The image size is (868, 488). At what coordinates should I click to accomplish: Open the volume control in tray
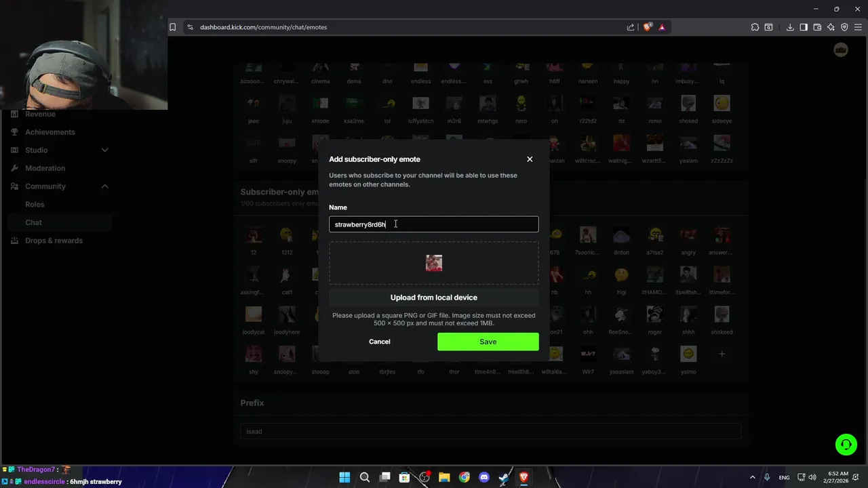click(x=812, y=477)
